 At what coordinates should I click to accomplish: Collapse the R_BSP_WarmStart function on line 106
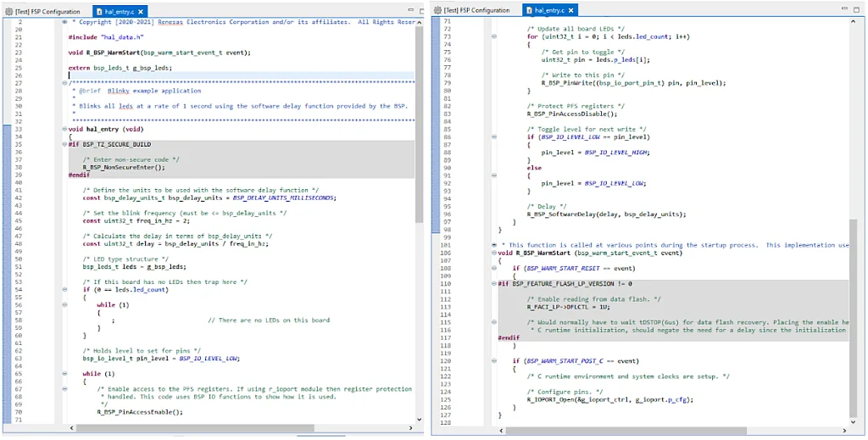(494, 253)
